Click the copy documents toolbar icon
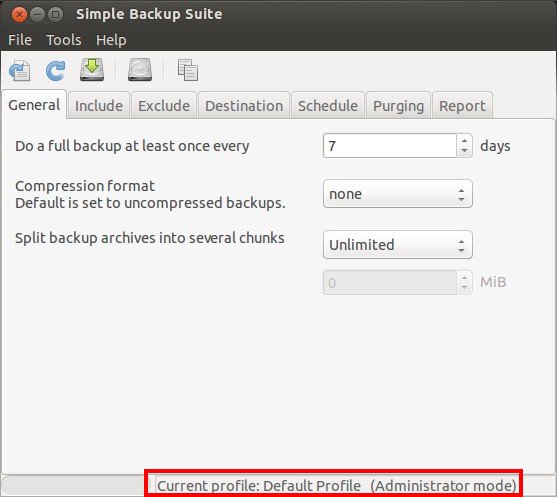 [x=188, y=70]
